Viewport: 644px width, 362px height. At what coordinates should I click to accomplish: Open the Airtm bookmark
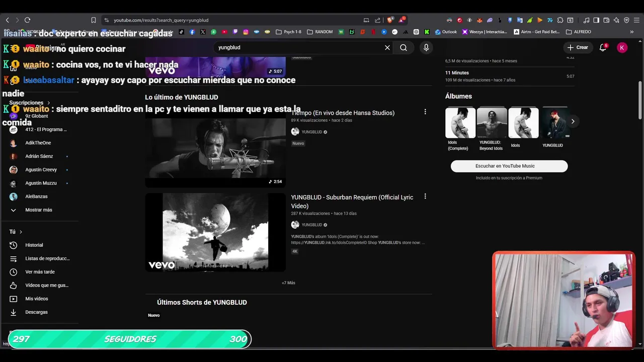click(536, 32)
